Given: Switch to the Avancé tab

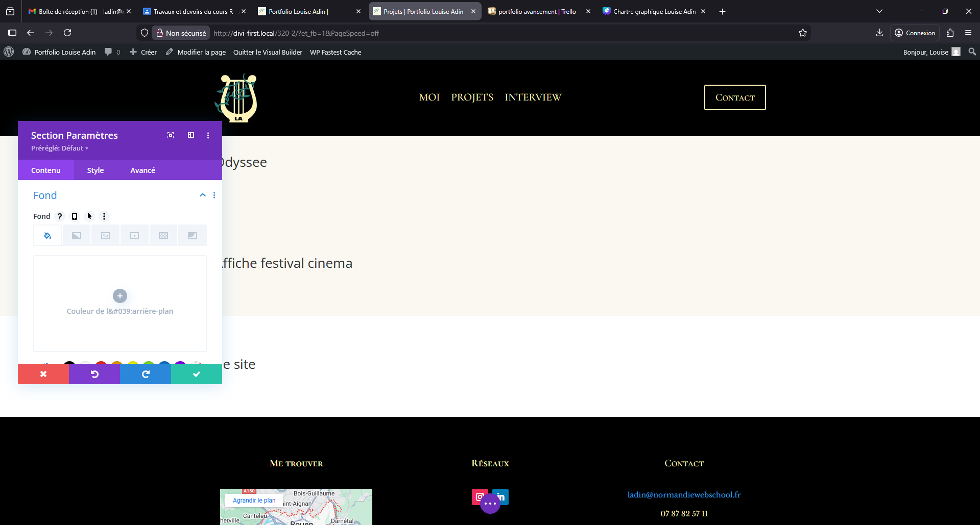Looking at the screenshot, I should 142,170.
